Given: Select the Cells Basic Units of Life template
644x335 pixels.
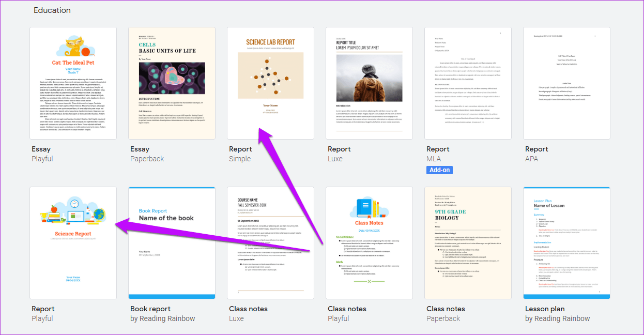Looking at the screenshot, I should [x=172, y=83].
